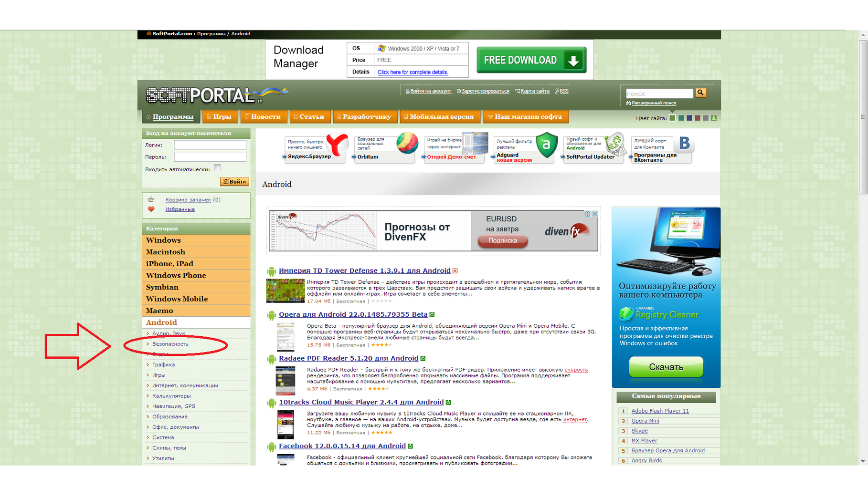Click the home icon beside SoftPortal.com breadcrumb
868x488 pixels.
[149, 33]
